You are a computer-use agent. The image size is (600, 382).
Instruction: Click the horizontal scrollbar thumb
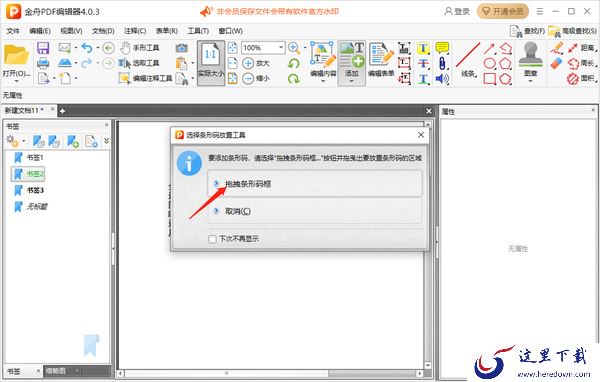coord(227,373)
